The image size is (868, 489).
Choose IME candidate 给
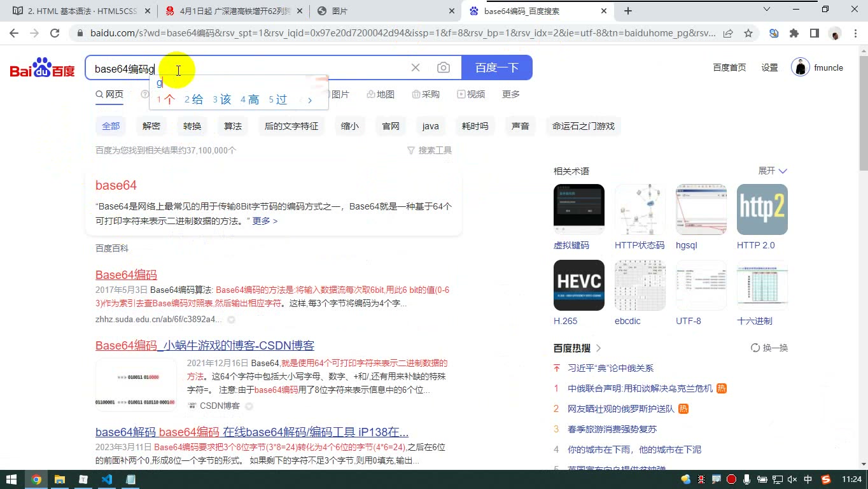[x=193, y=99]
